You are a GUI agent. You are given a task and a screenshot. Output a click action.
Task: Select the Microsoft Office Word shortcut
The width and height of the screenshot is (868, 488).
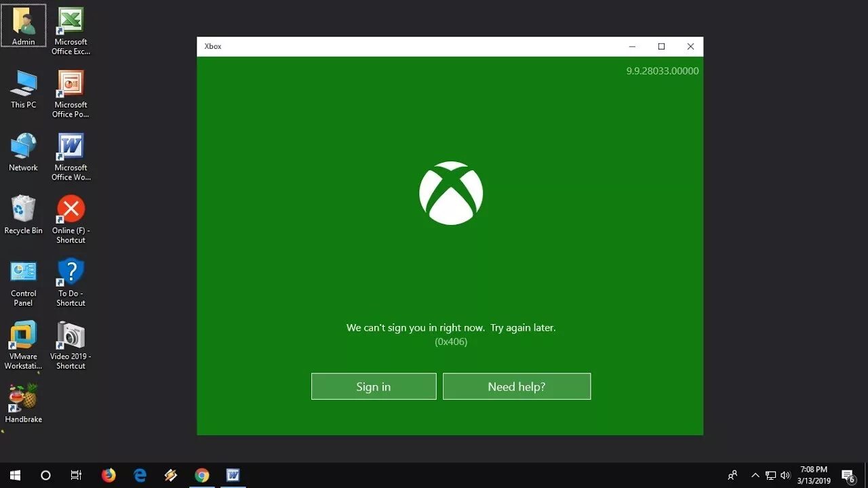[71, 157]
